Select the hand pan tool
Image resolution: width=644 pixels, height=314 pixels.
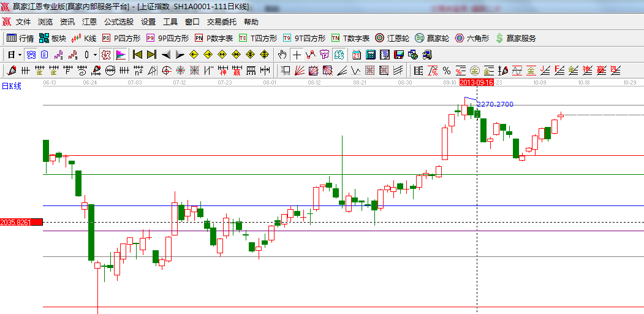[282, 55]
